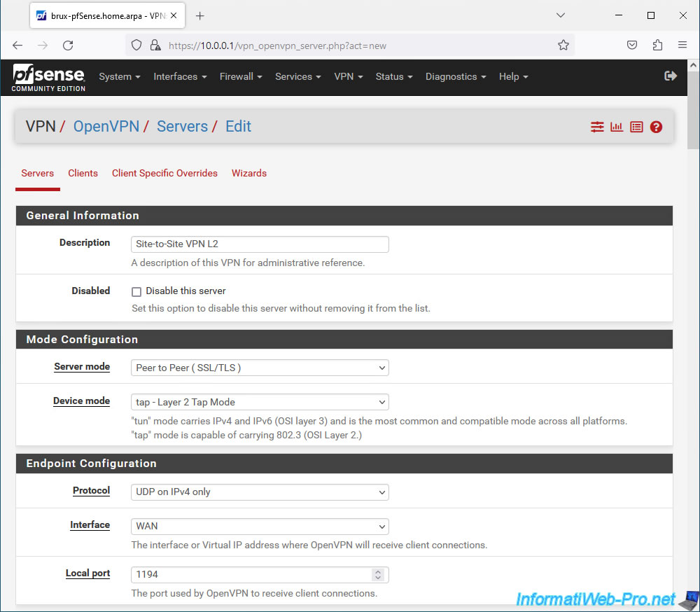Expand Interfaces menu
Screen dimensions: 700x612
click(x=180, y=76)
